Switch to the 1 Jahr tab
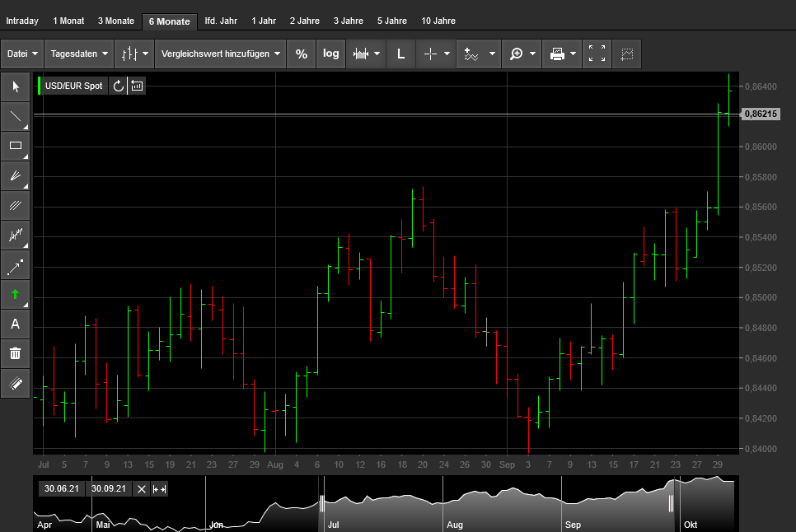Viewport: 796px width, 532px height. click(x=264, y=21)
